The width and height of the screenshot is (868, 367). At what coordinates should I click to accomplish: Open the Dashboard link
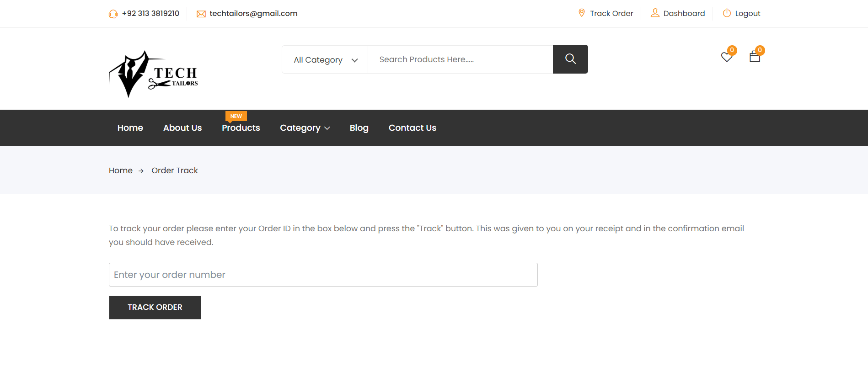tap(684, 13)
